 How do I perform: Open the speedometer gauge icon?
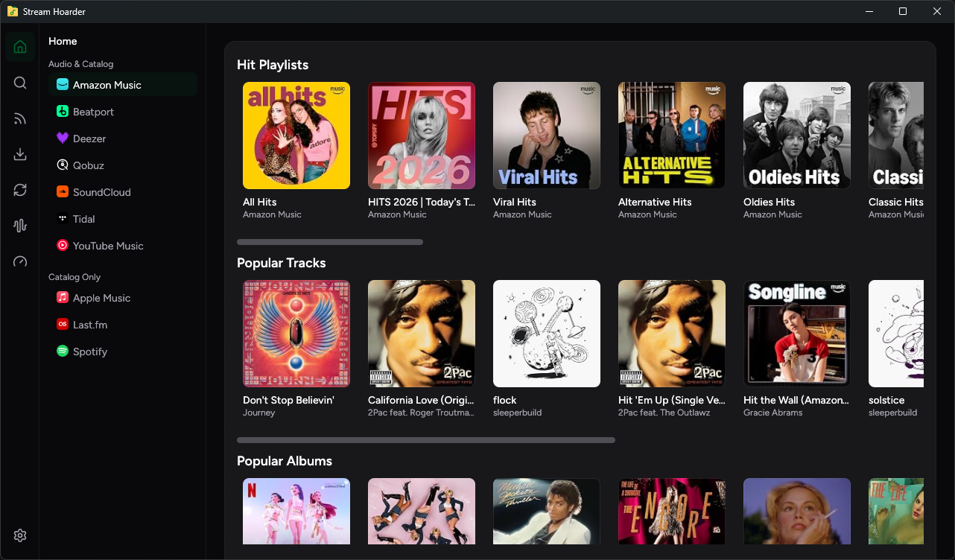[20, 261]
